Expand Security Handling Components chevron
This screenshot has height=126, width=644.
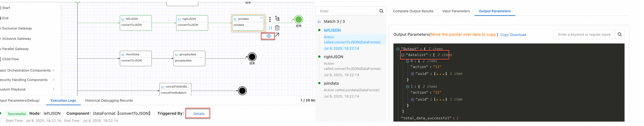pyautogui.click(x=54, y=80)
